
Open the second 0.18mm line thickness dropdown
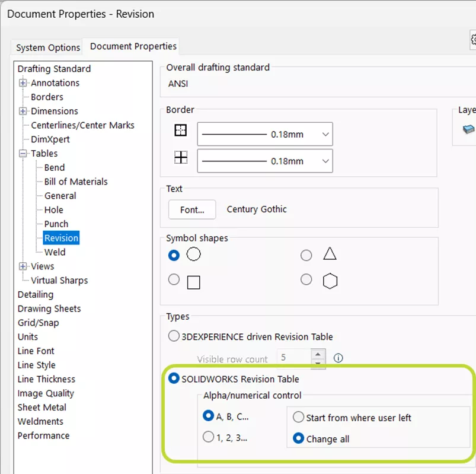[x=325, y=161]
